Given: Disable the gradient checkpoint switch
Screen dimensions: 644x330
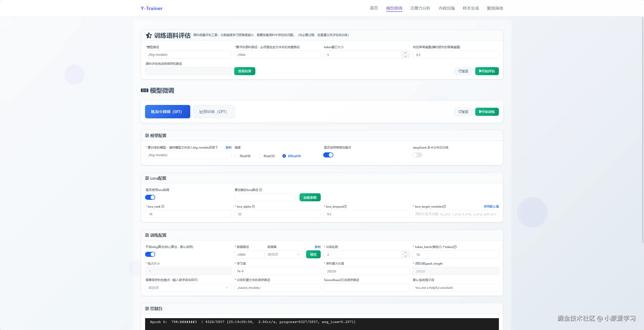Looking at the screenshot, I should point(328,155).
